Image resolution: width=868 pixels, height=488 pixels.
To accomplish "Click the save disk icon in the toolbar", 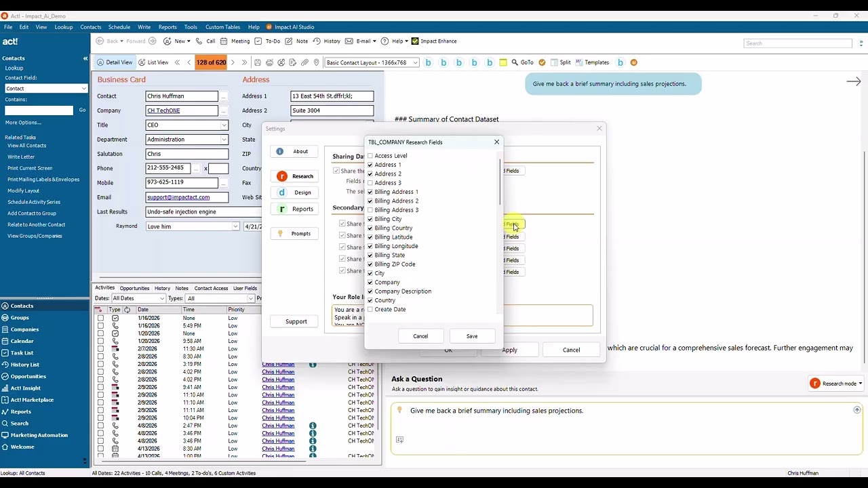I will pos(258,62).
